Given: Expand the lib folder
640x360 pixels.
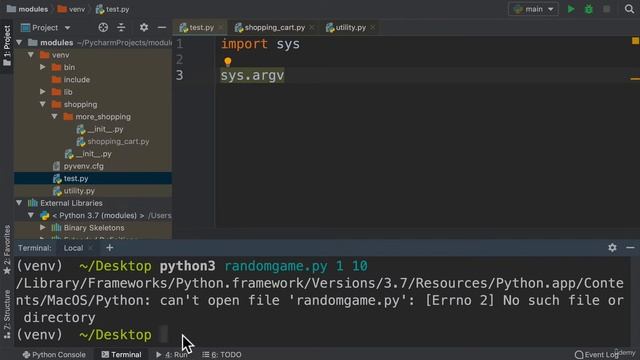Looking at the screenshot, I should click(43, 92).
